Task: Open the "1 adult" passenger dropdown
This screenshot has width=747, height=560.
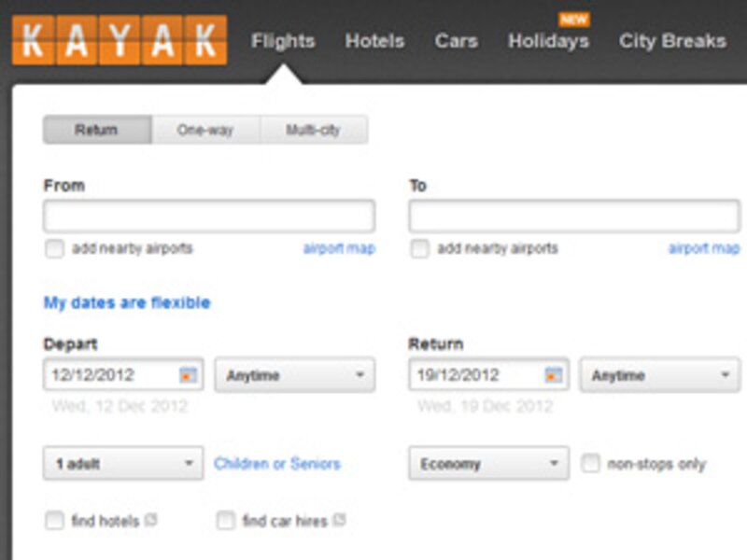Action: (x=122, y=462)
